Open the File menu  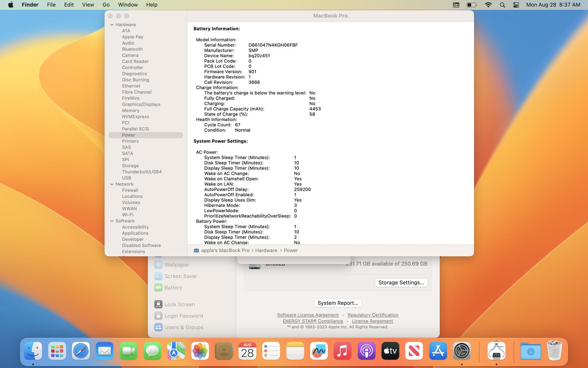click(x=51, y=5)
